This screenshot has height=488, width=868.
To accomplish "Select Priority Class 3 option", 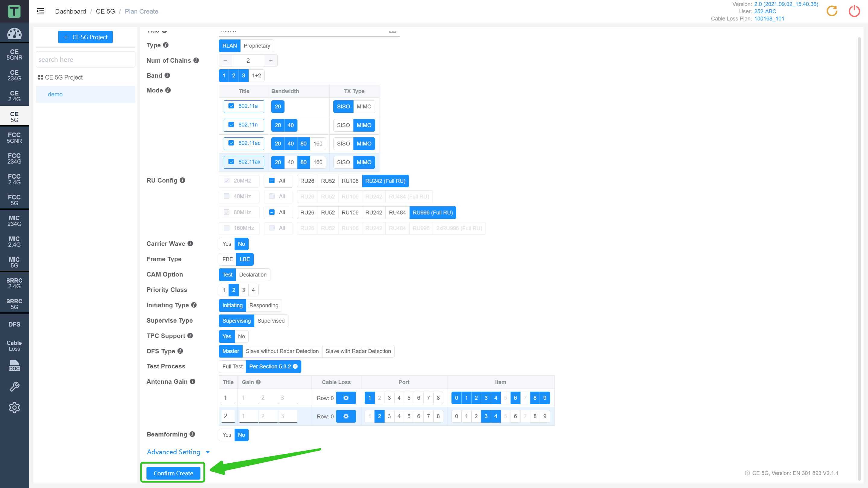I will 243,289.
